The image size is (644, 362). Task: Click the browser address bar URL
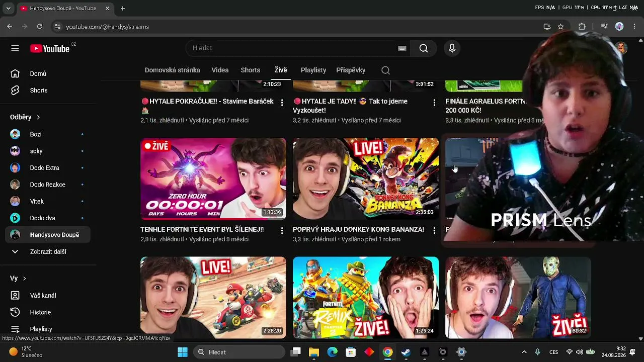(x=107, y=27)
